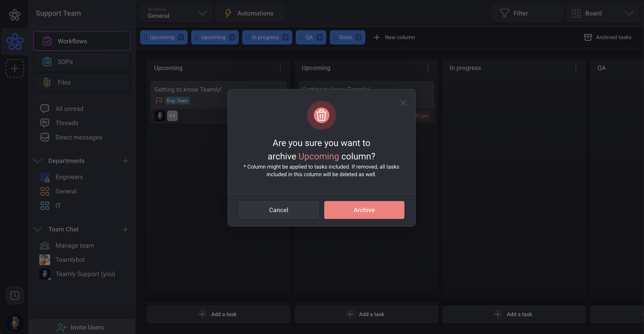Confirm with the Archive button
This screenshot has height=334, width=644.
point(364,210)
